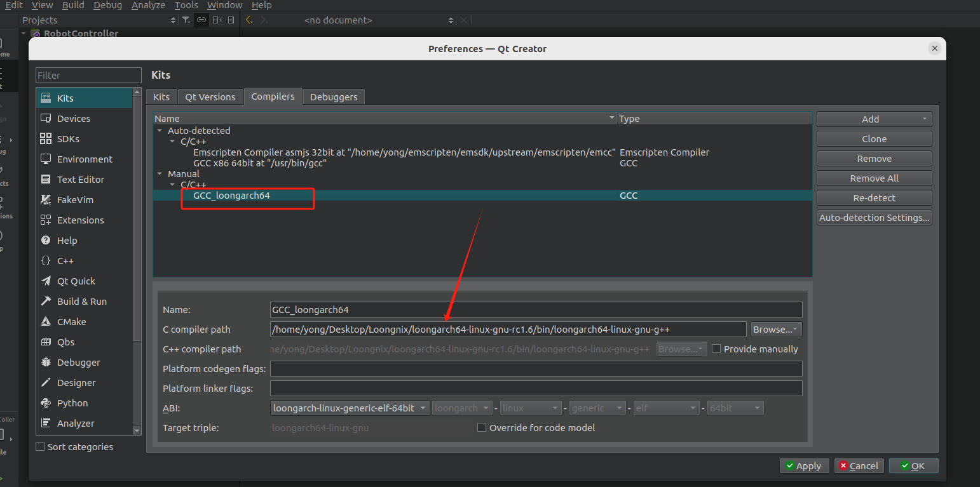980x487 pixels.
Task: Toggle Override for code model checkbox
Action: coord(482,428)
